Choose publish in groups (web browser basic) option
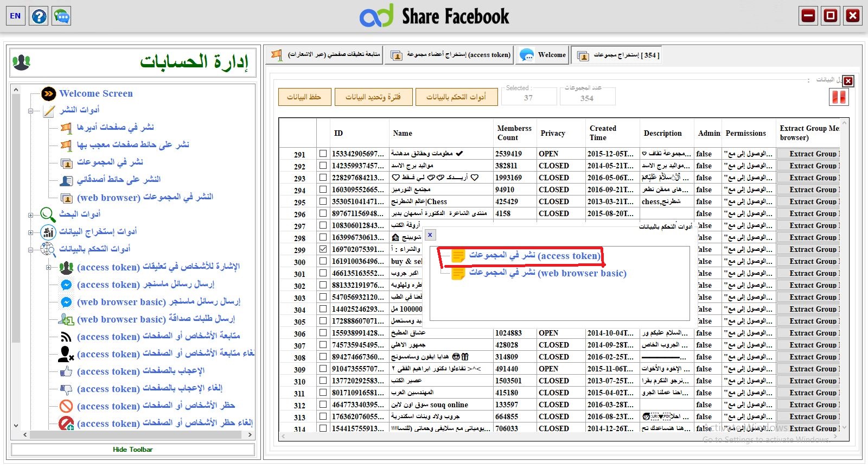 click(547, 273)
